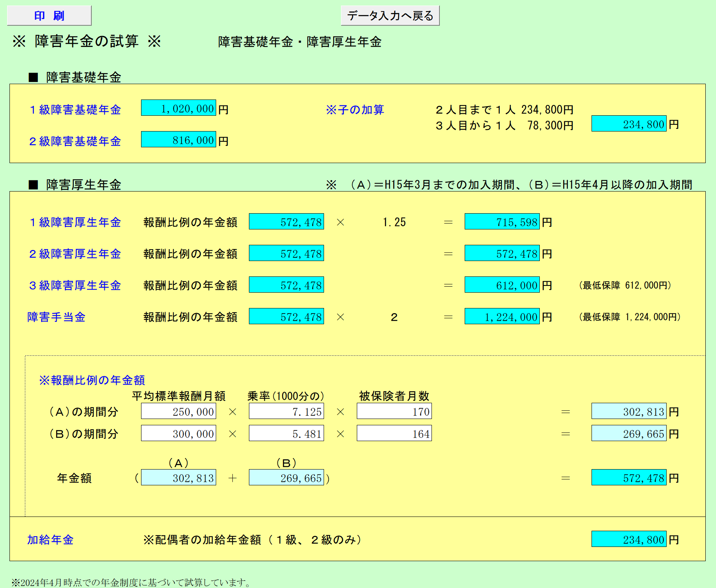Click the 乗率 cell 7.125

point(286,411)
